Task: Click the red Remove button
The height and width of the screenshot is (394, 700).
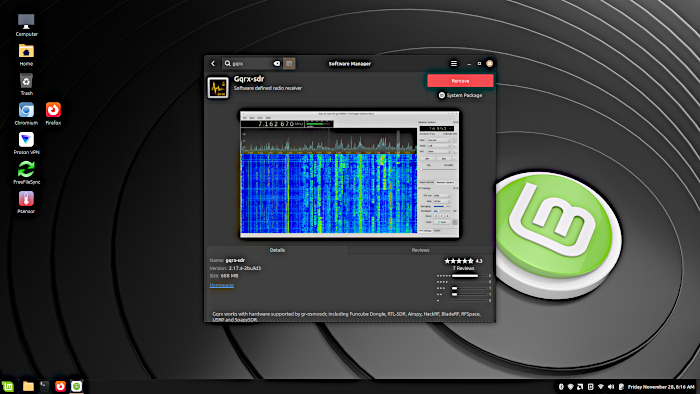Action: [460, 81]
